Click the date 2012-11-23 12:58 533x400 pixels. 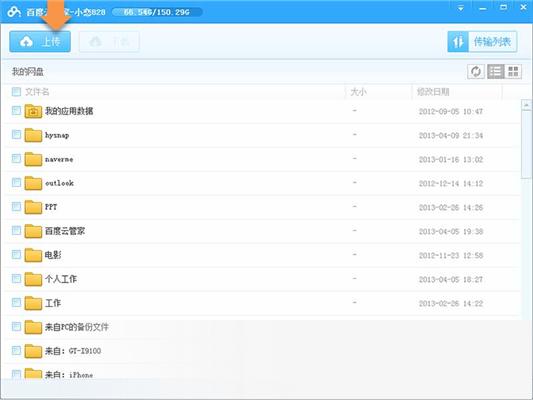(x=451, y=255)
